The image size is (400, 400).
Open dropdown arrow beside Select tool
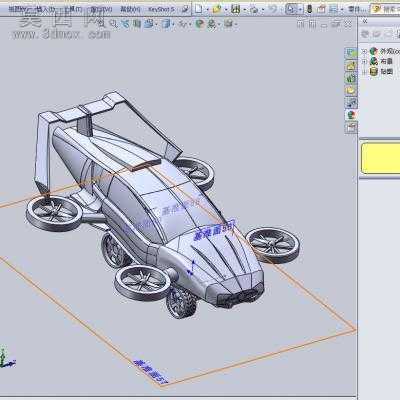pos(300,10)
